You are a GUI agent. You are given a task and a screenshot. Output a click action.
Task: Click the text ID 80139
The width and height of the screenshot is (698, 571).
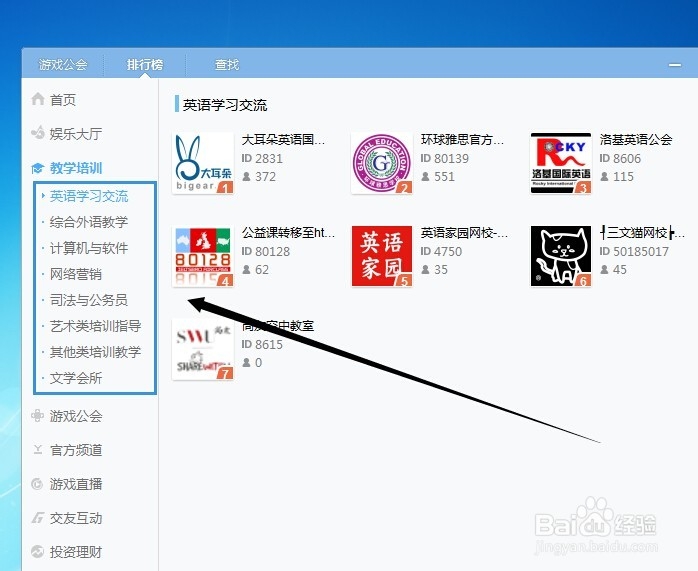445,158
